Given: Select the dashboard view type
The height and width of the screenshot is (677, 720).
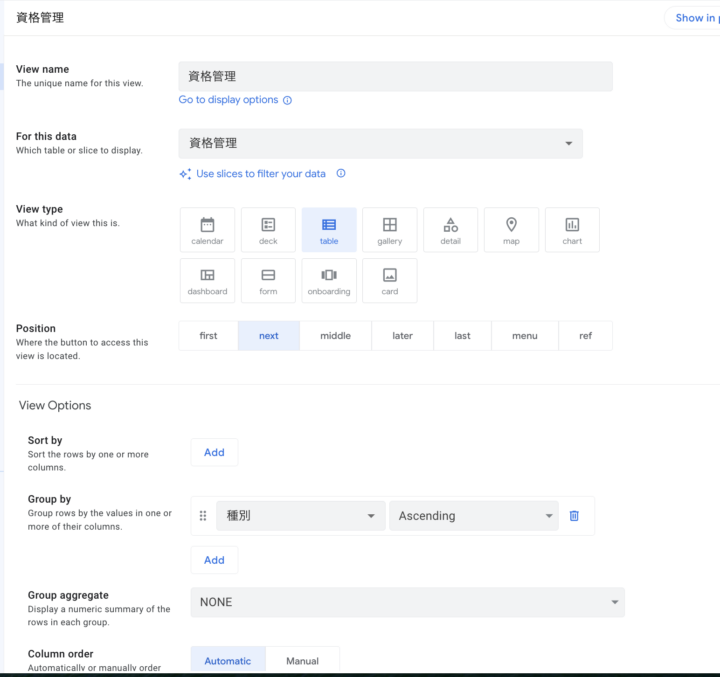Looking at the screenshot, I should point(207,281).
